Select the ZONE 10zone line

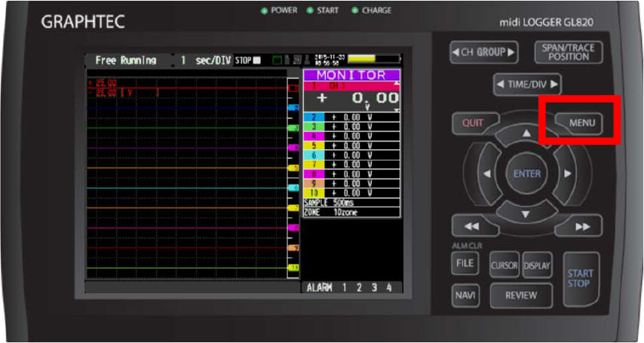point(351,213)
